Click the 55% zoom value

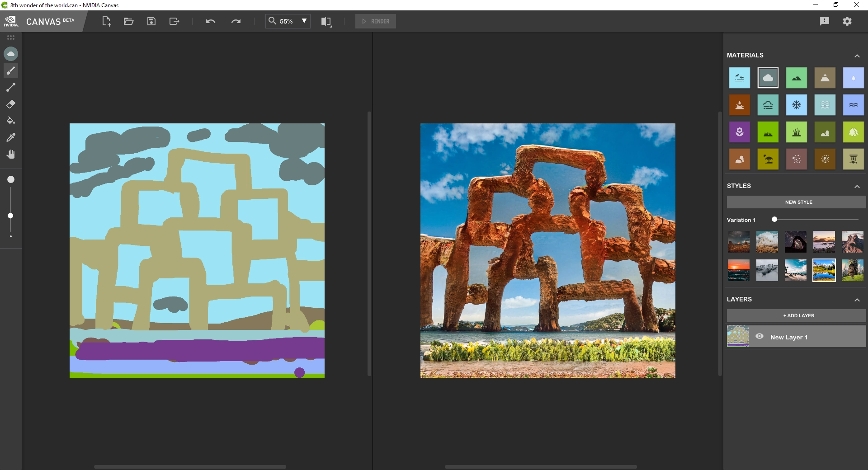pos(286,21)
